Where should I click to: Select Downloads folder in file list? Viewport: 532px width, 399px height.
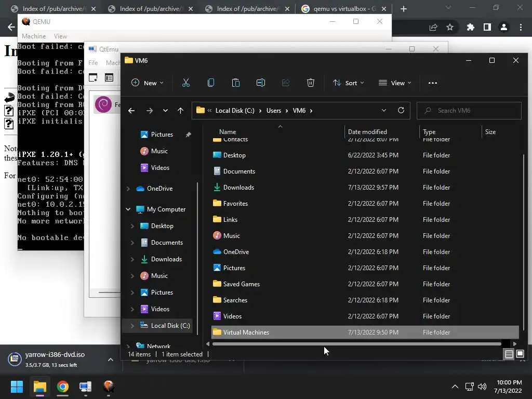(365, 188)
